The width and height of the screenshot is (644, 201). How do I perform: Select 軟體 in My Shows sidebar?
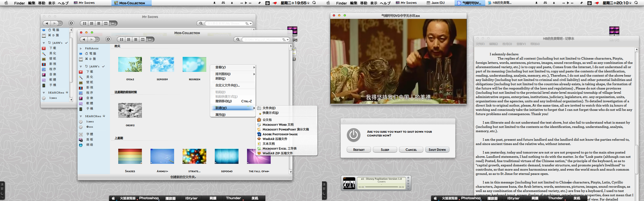point(53,80)
